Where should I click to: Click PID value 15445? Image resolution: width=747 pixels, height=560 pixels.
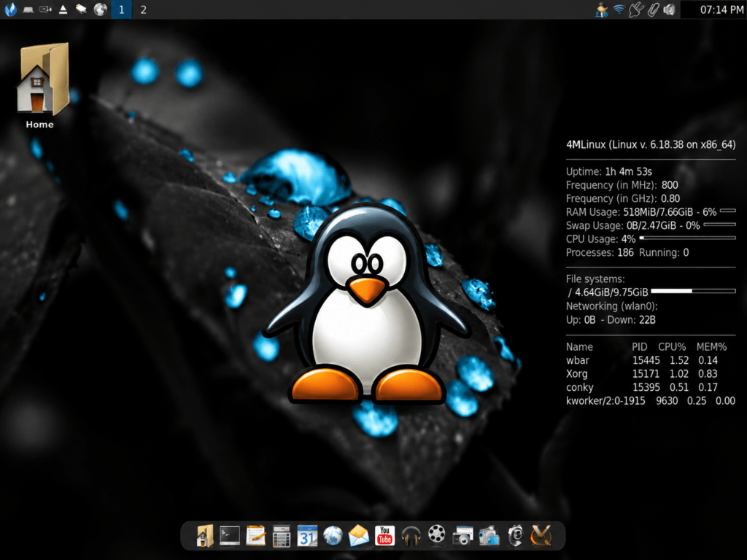tap(646, 360)
